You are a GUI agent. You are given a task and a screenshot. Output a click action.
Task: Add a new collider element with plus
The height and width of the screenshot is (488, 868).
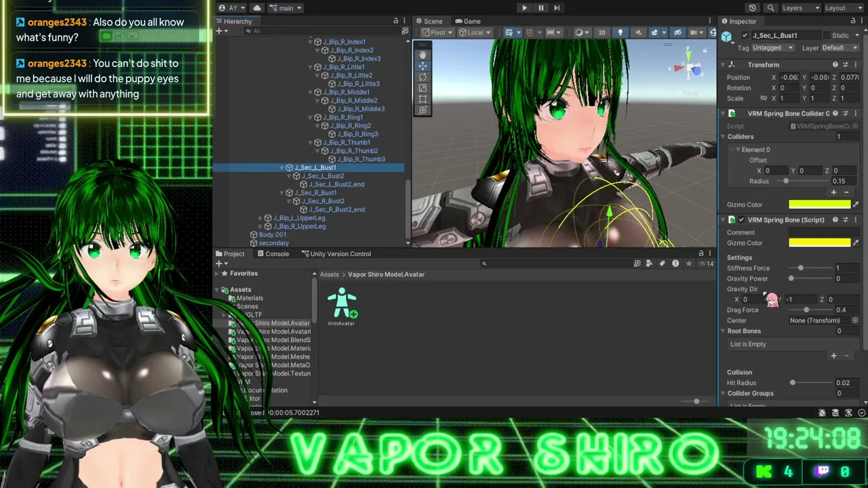833,192
